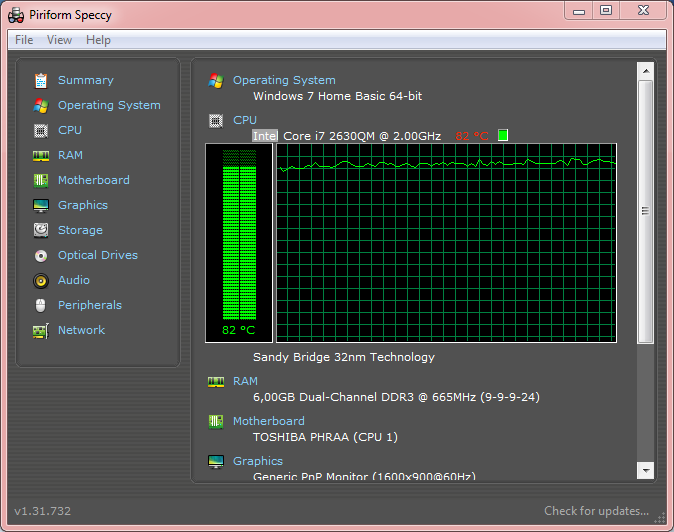This screenshot has height=532, width=674.
Task: Open the Graphics section in sidebar
Action: click(x=83, y=205)
